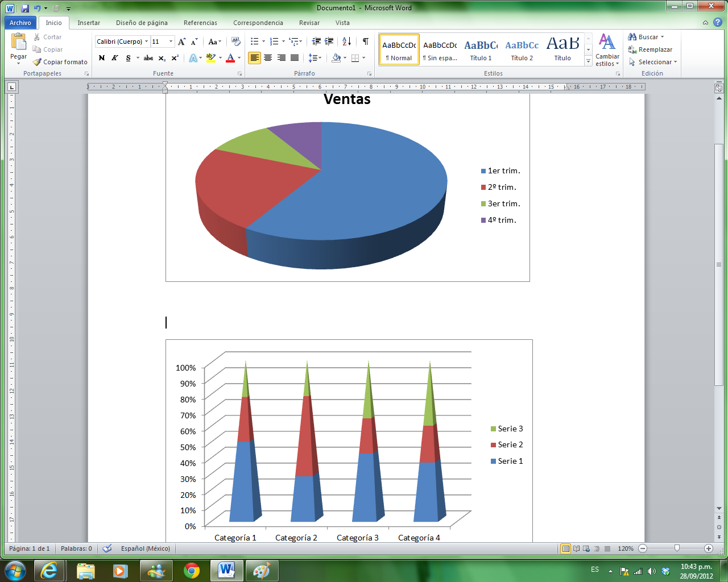This screenshot has height=582, width=728.
Task: Click the Palabras: 0 word count
Action: click(x=76, y=548)
